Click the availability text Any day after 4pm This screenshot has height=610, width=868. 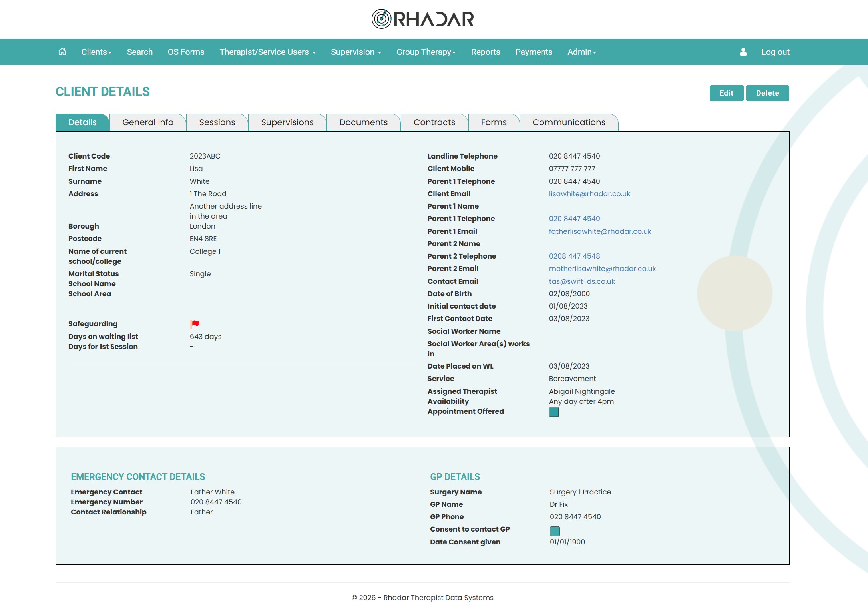pyautogui.click(x=581, y=401)
